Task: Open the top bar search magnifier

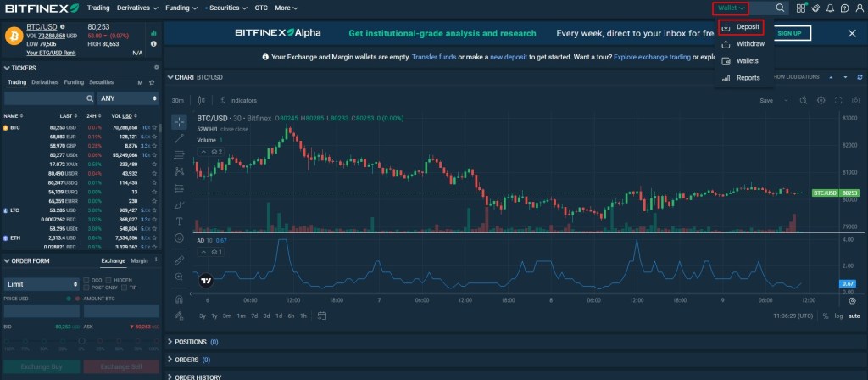Action: tap(780, 8)
